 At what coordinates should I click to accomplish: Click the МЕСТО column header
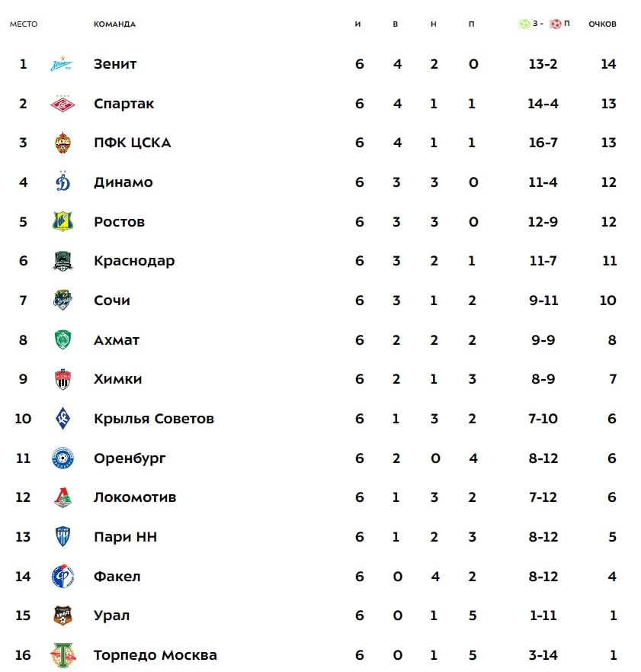(x=23, y=24)
